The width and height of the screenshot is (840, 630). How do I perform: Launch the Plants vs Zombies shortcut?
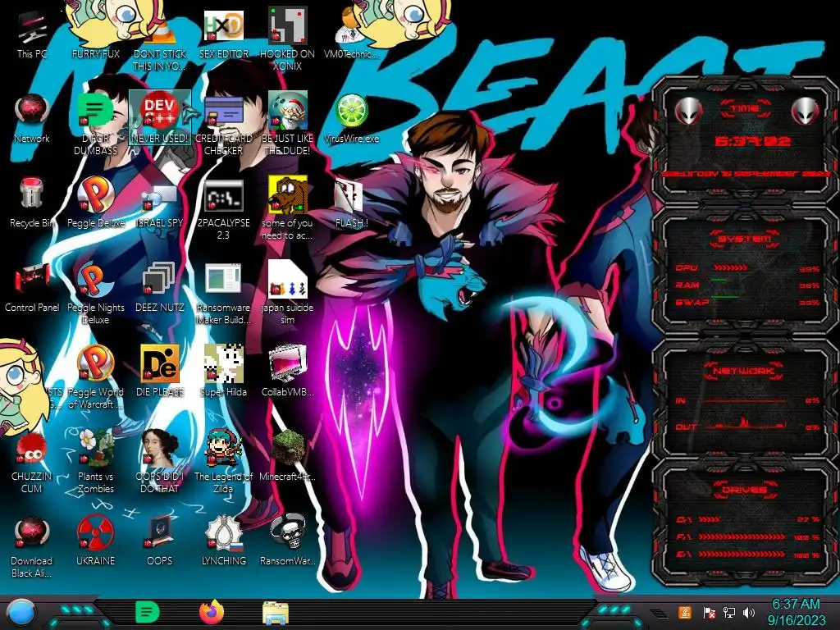tap(95, 463)
